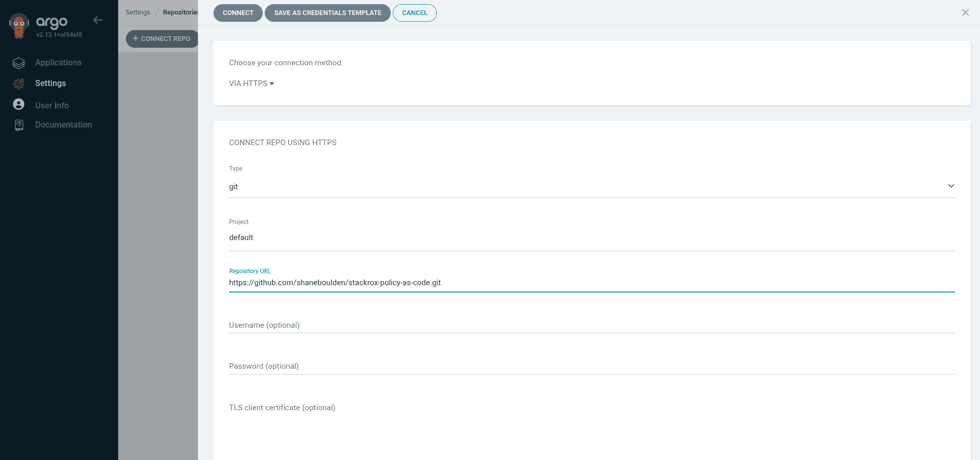The width and height of the screenshot is (980, 460).
Task: Click the + CONNECT REPO button
Action: [x=162, y=38]
